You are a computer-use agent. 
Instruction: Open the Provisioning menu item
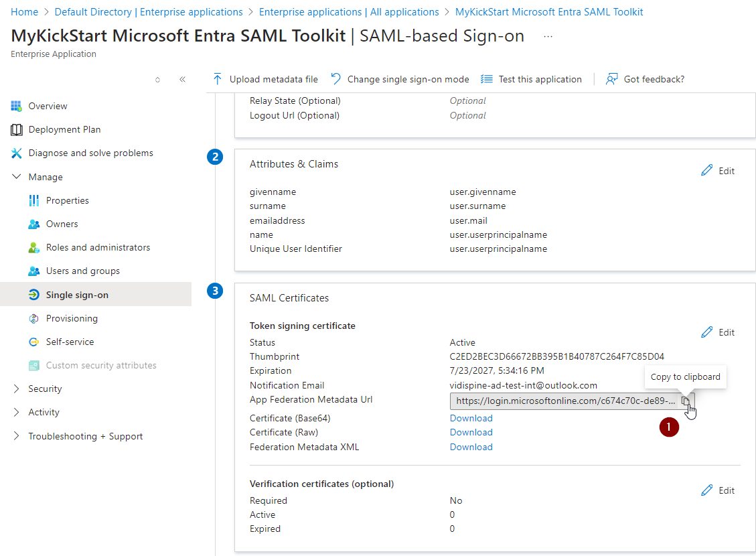72,318
